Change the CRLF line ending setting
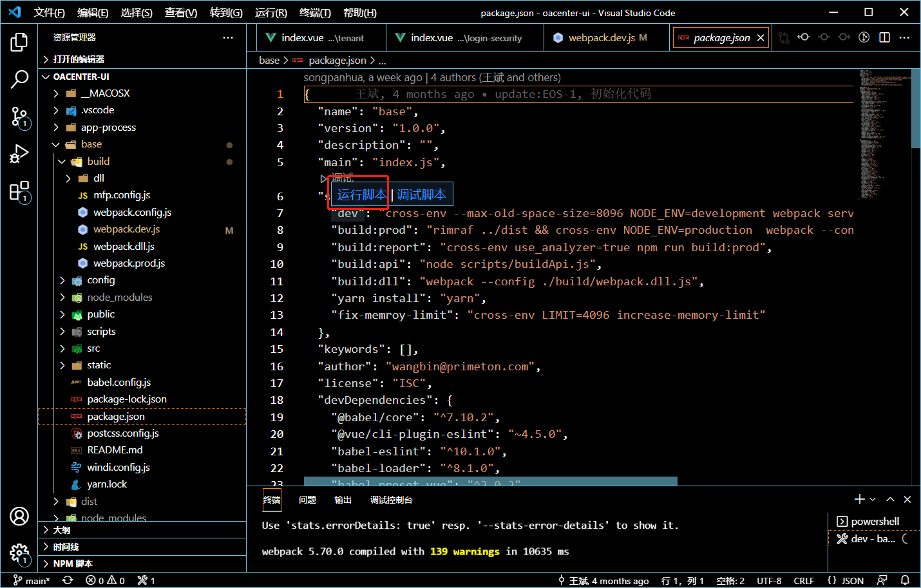 point(803,580)
